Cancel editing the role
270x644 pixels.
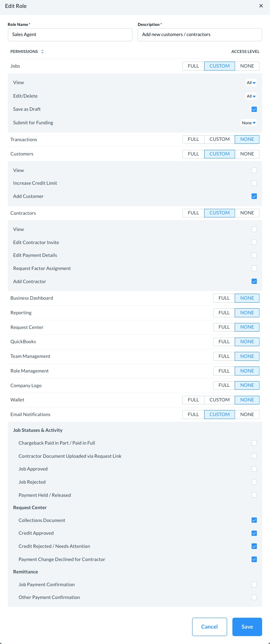209,627
